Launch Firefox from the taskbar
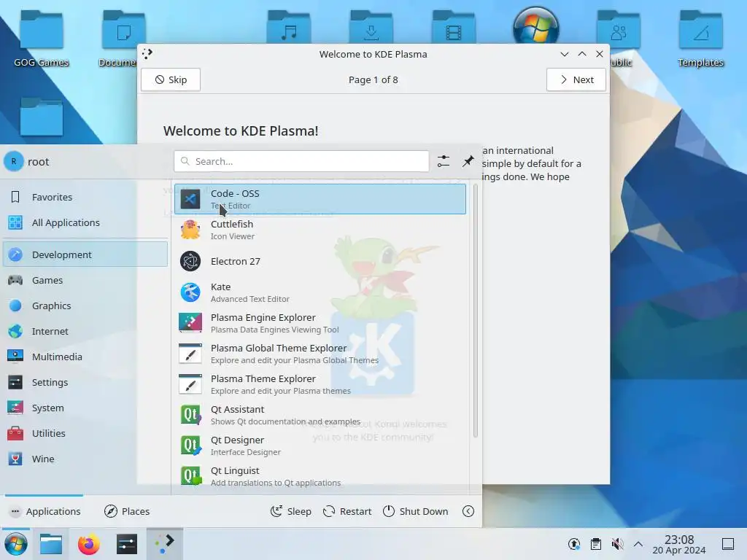 88,544
